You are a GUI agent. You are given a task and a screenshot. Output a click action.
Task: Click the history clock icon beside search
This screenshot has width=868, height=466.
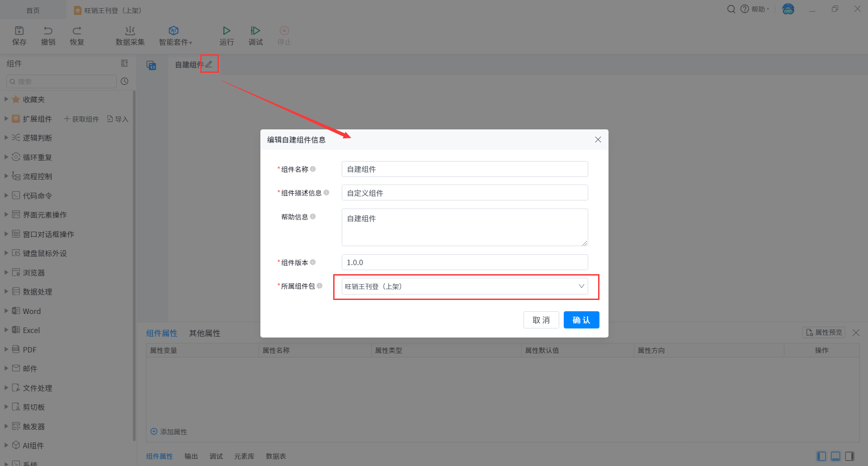tap(125, 81)
